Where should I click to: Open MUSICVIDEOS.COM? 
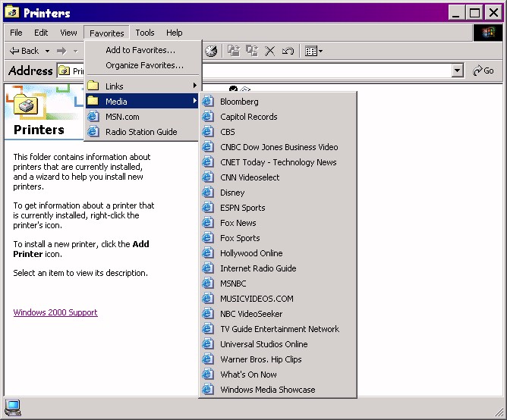pos(278,299)
